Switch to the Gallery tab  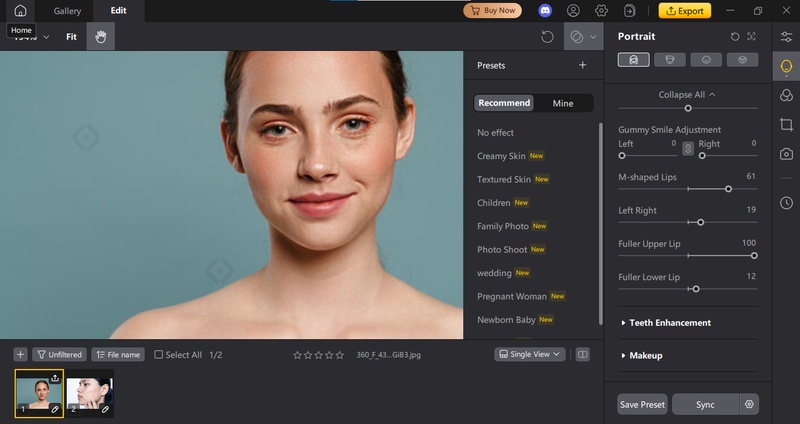67,11
